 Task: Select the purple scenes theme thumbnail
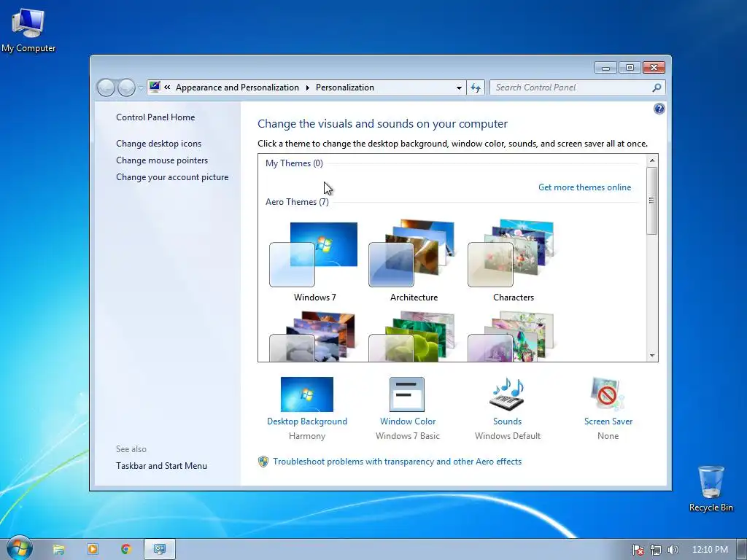point(511,336)
